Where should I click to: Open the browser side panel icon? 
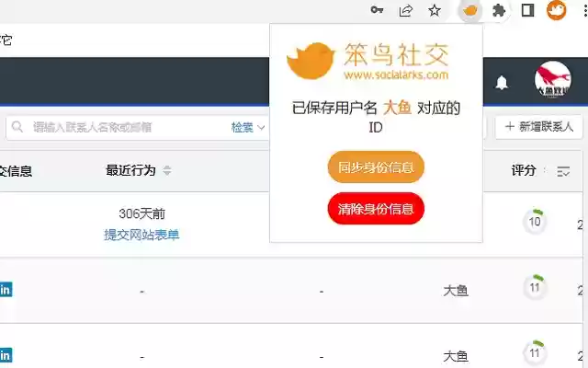[x=527, y=10]
